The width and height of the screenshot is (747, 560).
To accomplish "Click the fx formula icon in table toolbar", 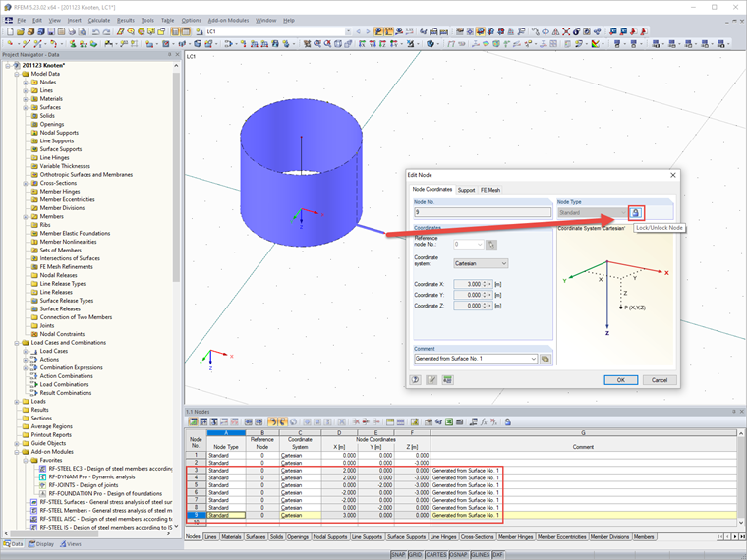I will 484,421.
